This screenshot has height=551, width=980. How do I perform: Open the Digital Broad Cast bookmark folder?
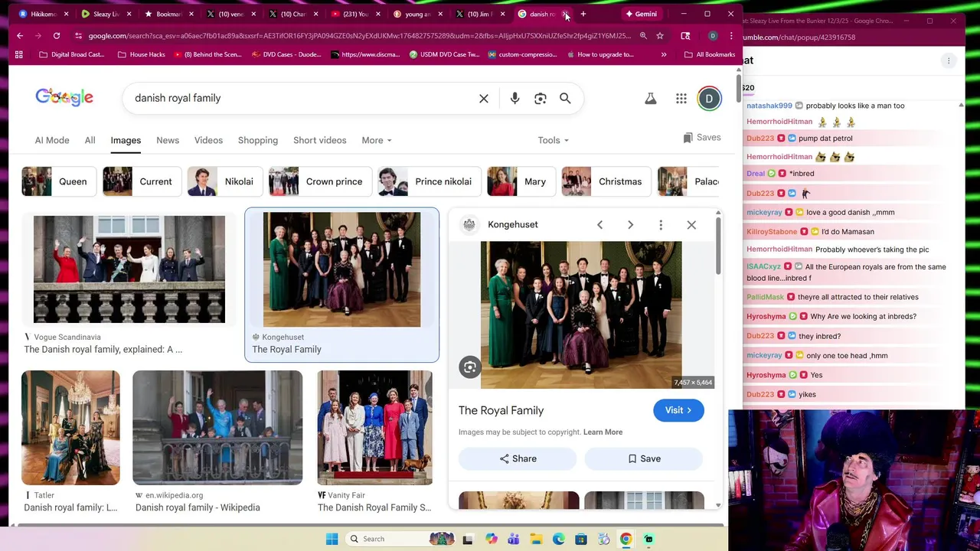pyautogui.click(x=71, y=54)
